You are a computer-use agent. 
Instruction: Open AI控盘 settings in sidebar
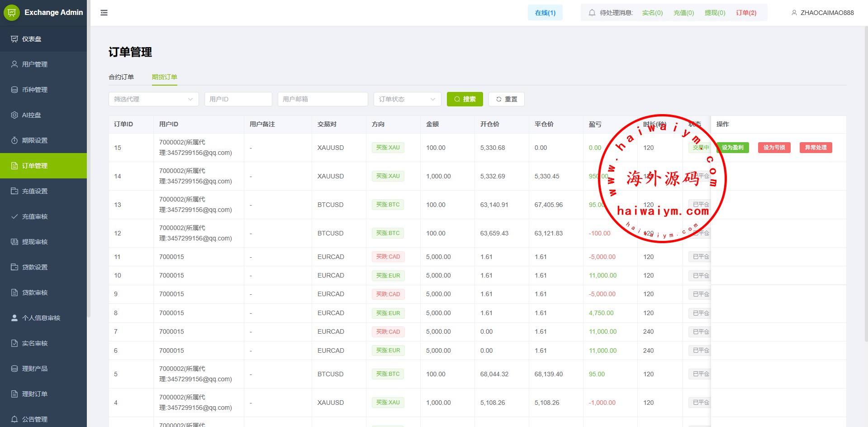click(31, 115)
